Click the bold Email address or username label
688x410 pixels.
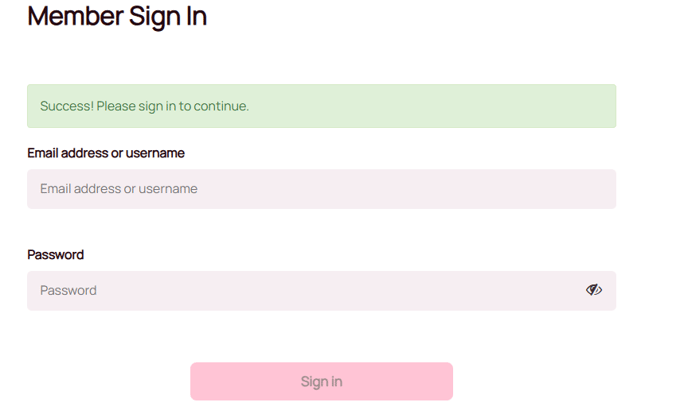coord(106,153)
